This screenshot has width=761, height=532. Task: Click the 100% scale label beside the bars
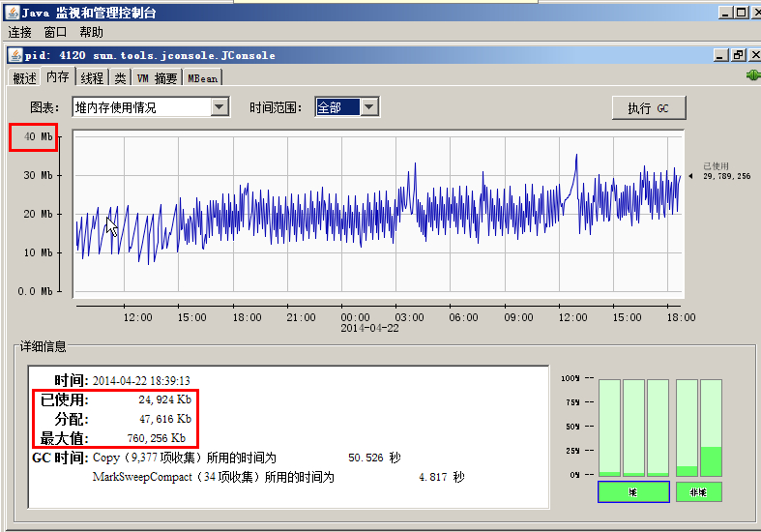[x=571, y=378]
